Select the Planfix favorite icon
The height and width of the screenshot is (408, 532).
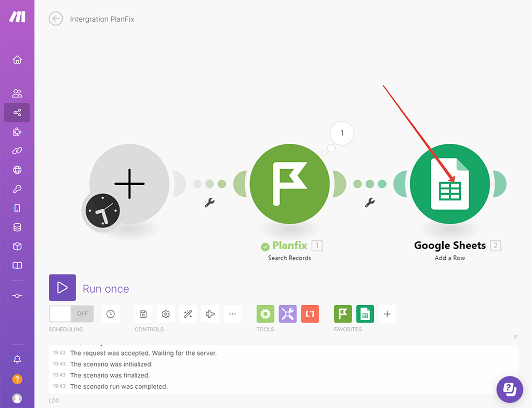[343, 314]
